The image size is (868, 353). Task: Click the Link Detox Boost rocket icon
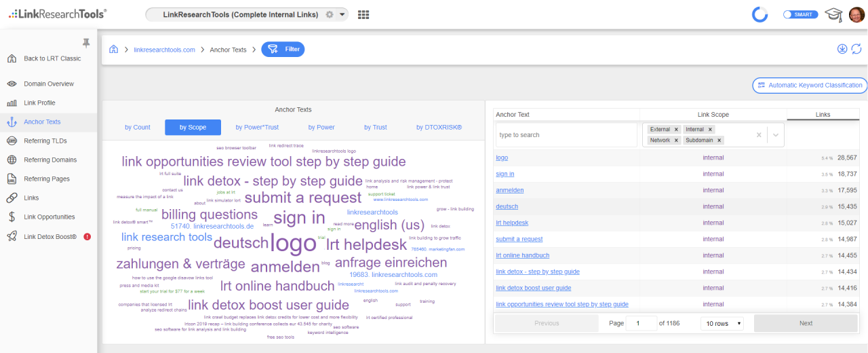[12, 236]
